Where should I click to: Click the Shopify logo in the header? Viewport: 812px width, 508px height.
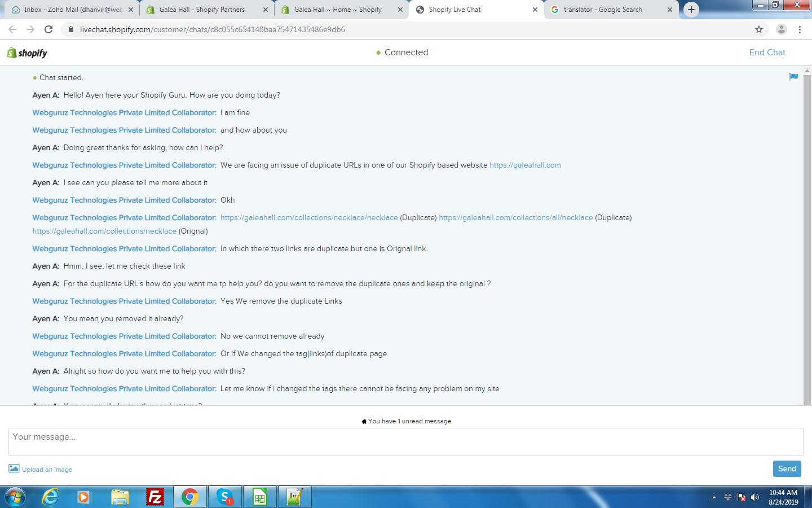[x=27, y=52]
